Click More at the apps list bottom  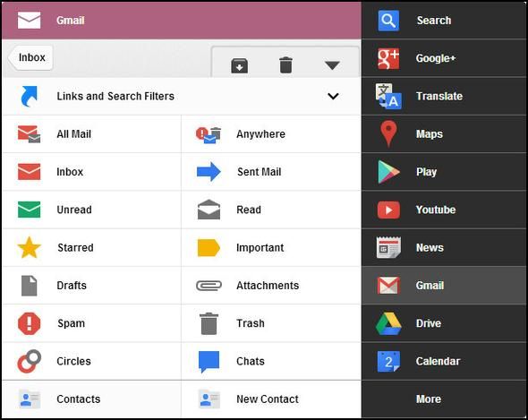429,399
